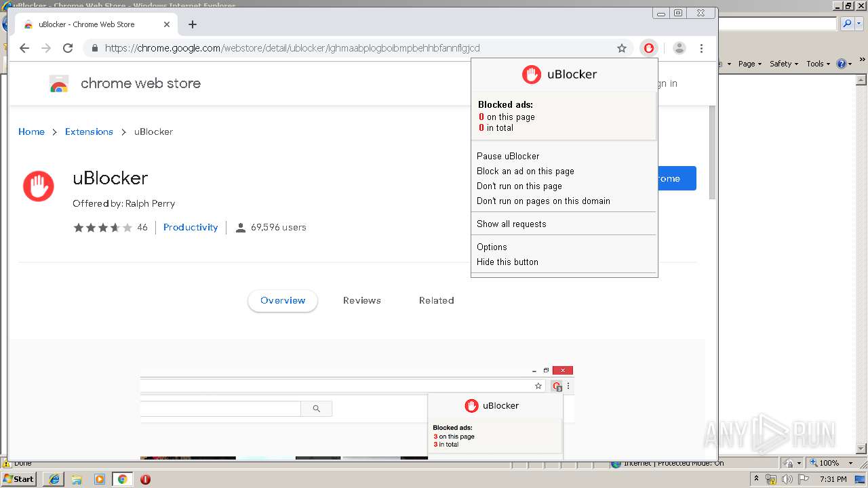The image size is (868, 488).
Task: Click the taskbar clock 7:31 PM
Action: [833, 479]
